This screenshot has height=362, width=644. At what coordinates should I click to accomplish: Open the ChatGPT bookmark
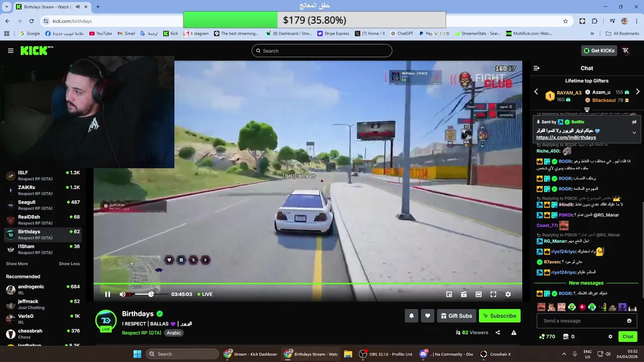coord(401,34)
